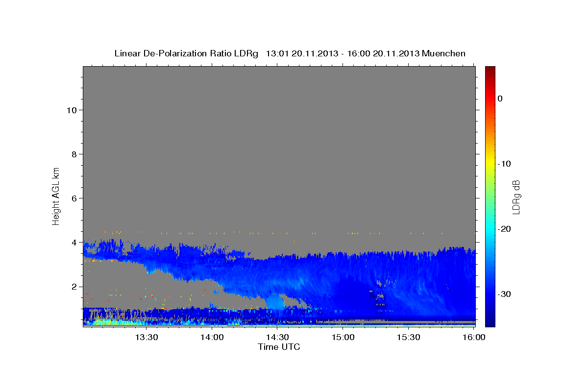The image size is (588, 392).
Task: Click the colorbar value -30
Action: [504, 294]
